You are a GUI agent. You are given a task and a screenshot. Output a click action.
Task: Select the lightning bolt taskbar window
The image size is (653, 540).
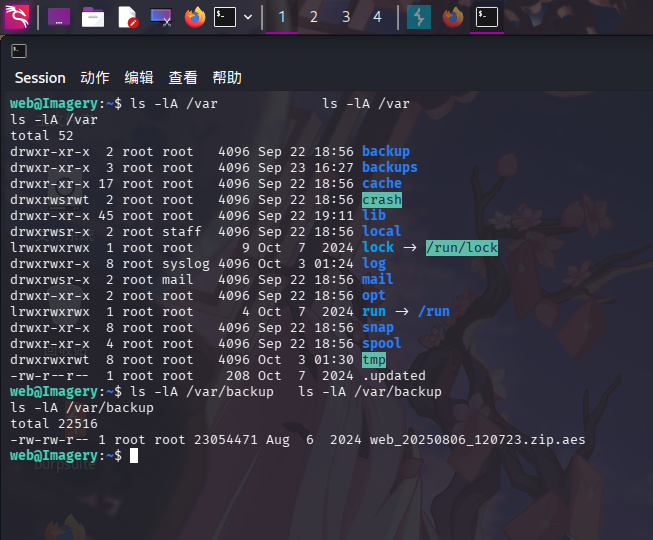419,17
